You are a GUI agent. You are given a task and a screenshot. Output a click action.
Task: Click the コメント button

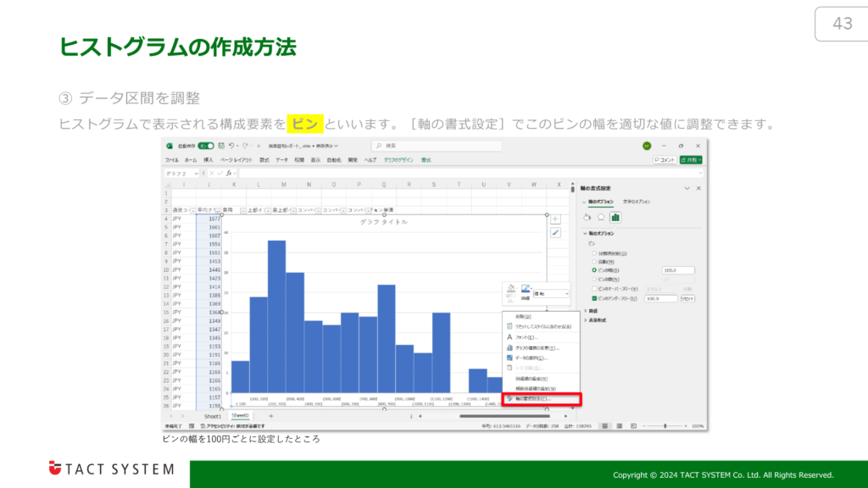point(665,160)
